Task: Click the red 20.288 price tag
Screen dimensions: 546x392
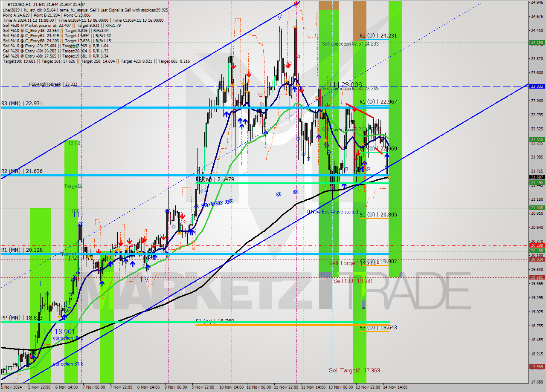Action: click(537, 245)
